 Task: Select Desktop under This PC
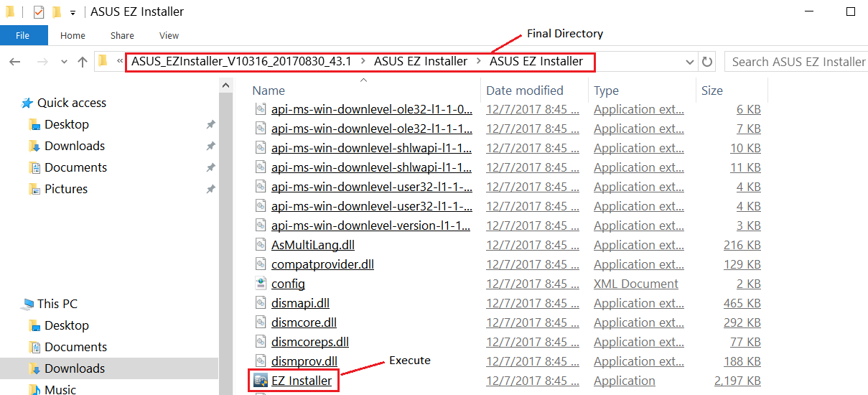tap(67, 325)
